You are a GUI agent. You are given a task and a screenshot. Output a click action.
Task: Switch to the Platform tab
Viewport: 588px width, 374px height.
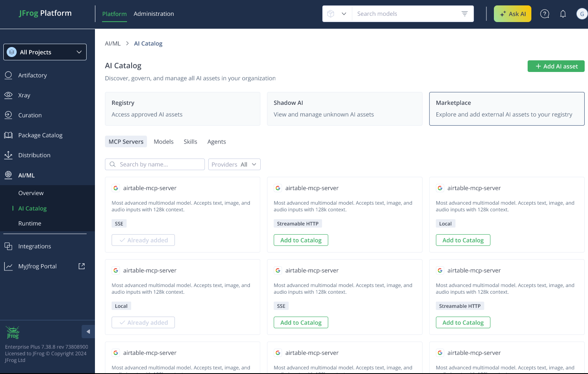pos(115,14)
